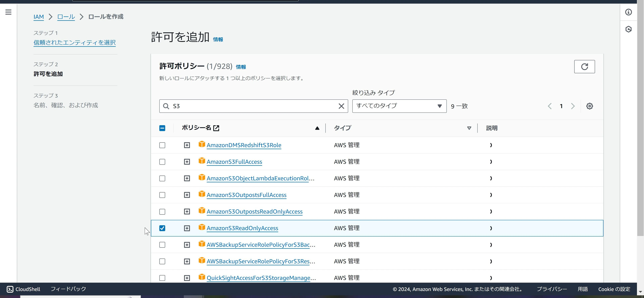Go to next results page arrow
Screen dimensions: 644x298
573,106
